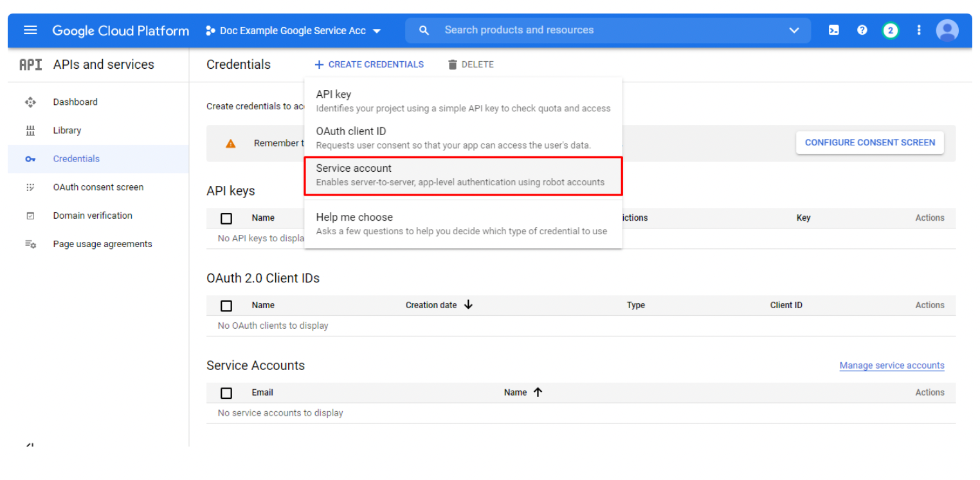The width and height of the screenshot is (980, 480).
Task: Open the user account avatar
Action: point(947,30)
